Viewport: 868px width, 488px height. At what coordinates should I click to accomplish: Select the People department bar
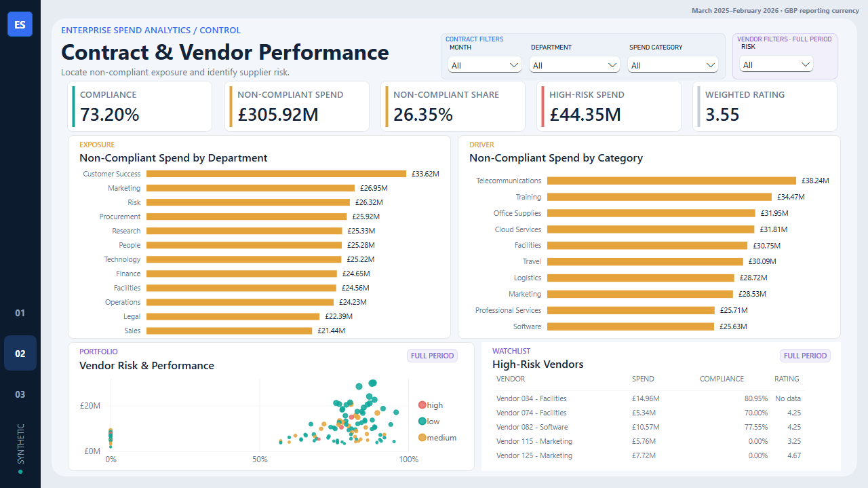coord(244,245)
